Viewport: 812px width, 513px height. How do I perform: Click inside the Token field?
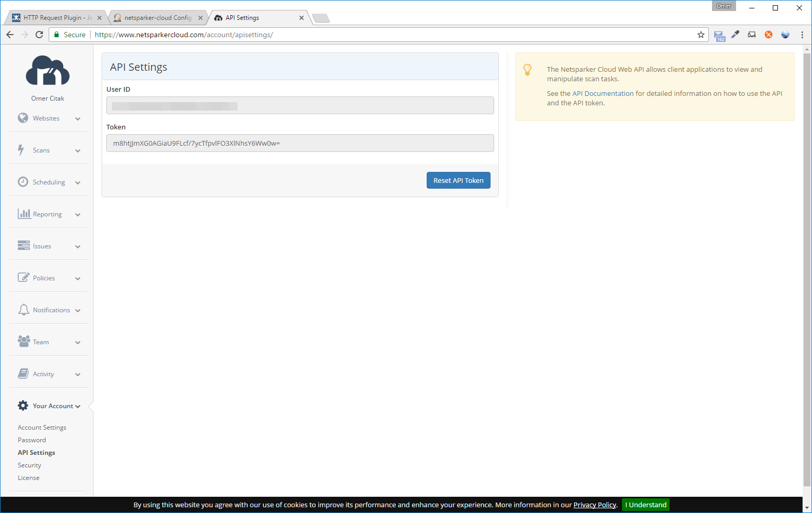click(300, 143)
